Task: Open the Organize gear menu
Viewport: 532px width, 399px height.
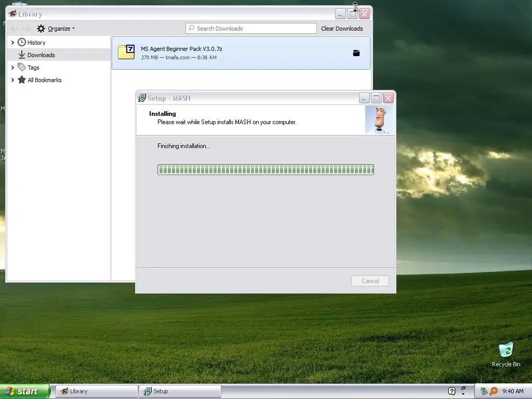Action: (x=56, y=29)
